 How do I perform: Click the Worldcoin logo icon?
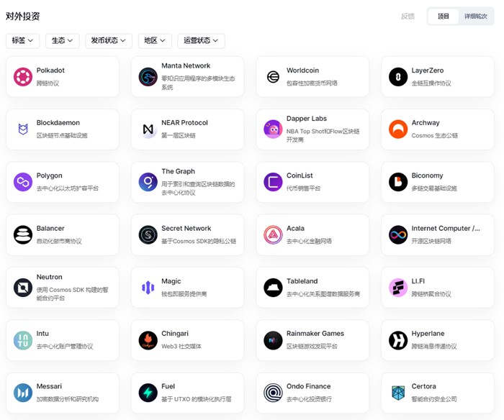(x=273, y=77)
